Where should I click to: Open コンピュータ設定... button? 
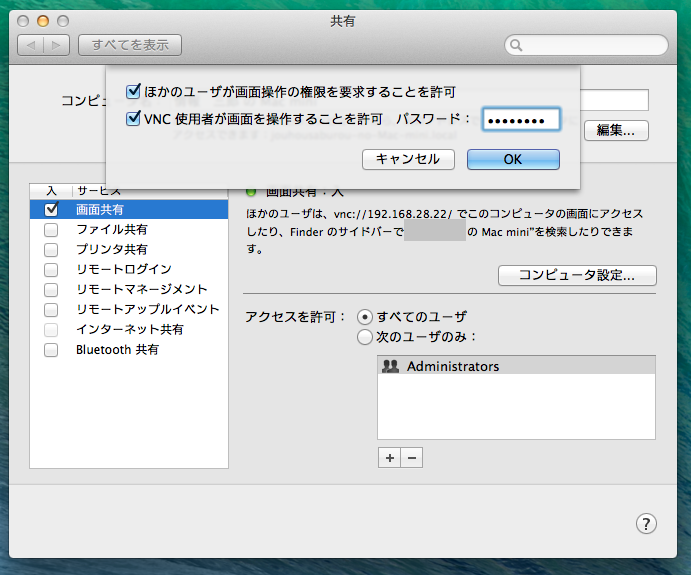click(577, 275)
